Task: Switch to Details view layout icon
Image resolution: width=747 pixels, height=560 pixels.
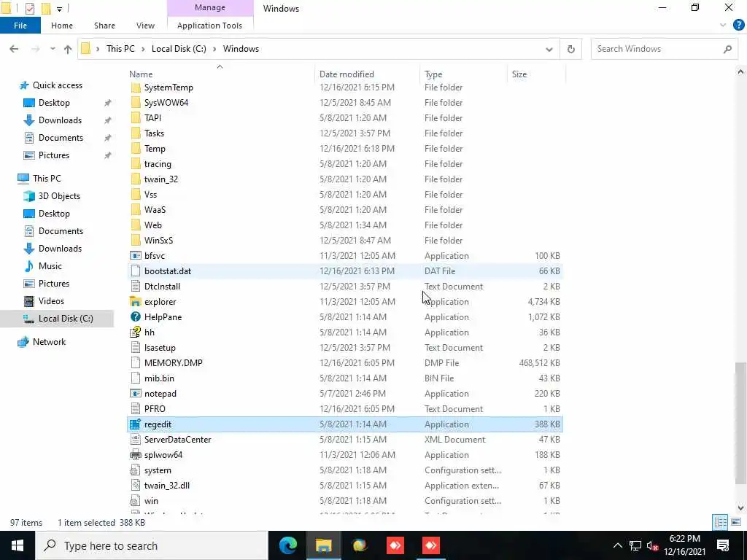Action: (x=720, y=522)
